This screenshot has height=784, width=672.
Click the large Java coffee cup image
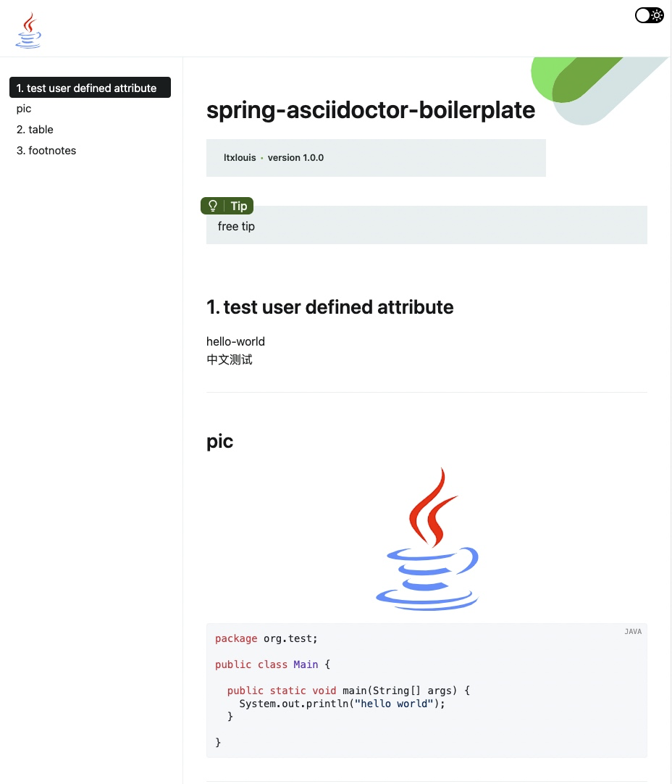point(427,539)
